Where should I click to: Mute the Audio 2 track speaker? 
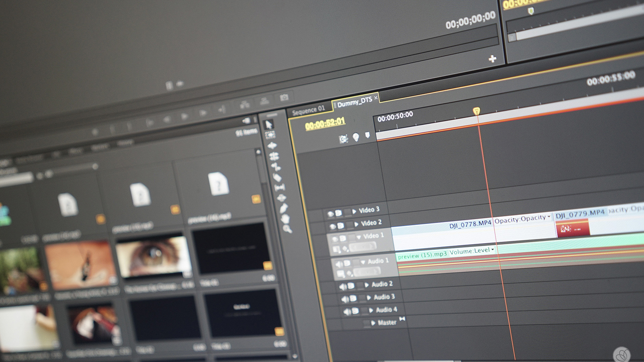coord(343,287)
